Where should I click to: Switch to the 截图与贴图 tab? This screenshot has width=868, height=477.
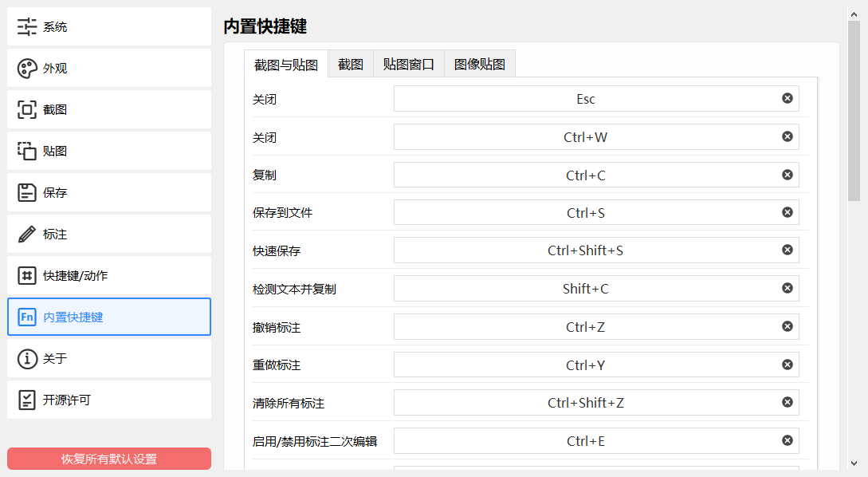pos(286,65)
